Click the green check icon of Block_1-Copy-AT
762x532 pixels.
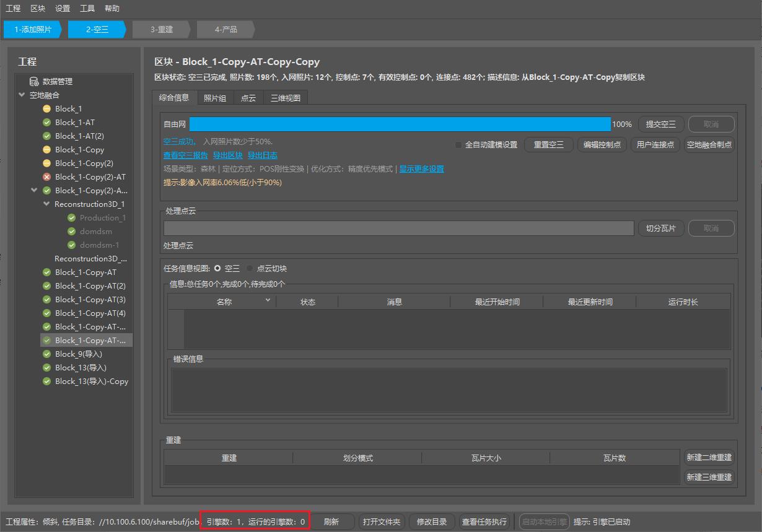[x=46, y=273]
